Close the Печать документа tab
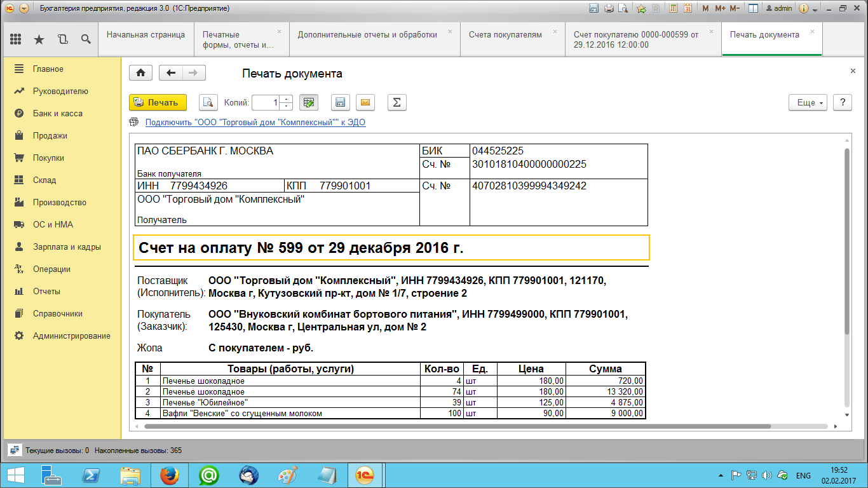The height and width of the screenshot is (488, 868). (813, 31)
